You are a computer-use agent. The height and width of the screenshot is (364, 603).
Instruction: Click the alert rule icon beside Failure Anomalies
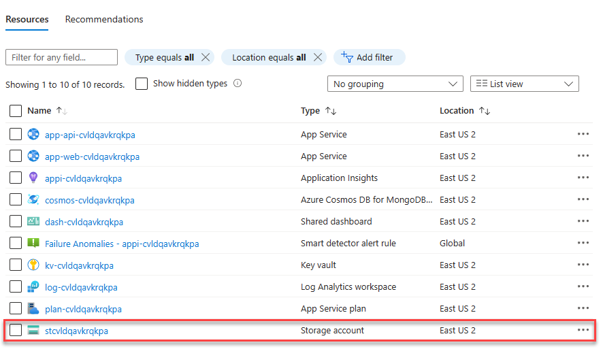click(33, 243)
